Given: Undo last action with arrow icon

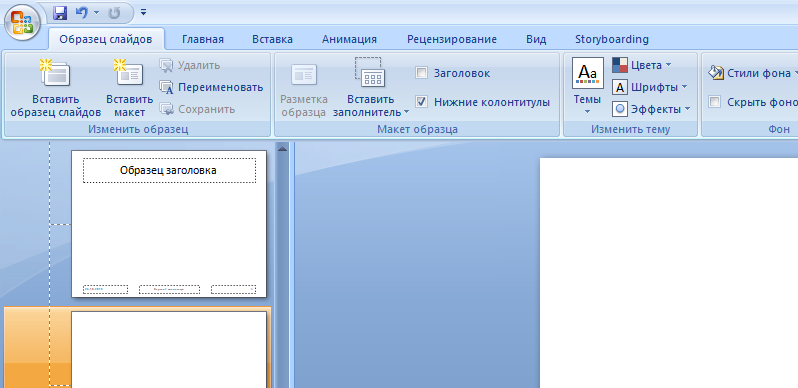Looking at the screenshot, I should pyautogui.click(x=82, y=13).
